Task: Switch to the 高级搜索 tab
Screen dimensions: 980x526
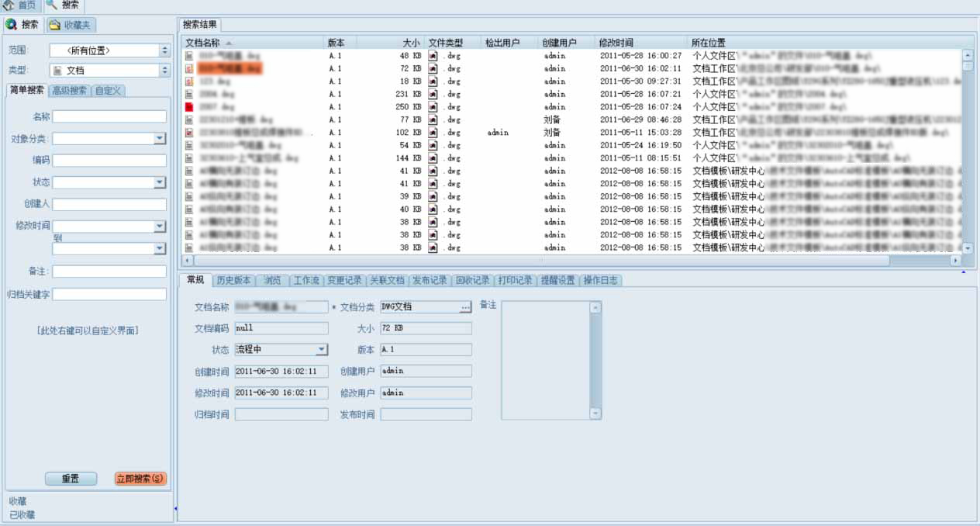Action: [69, 91]
